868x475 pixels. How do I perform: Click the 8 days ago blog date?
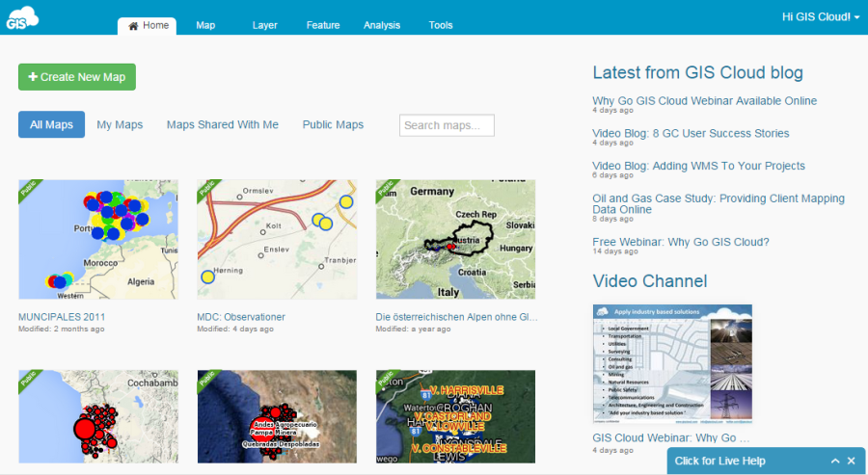click(612, 219)
